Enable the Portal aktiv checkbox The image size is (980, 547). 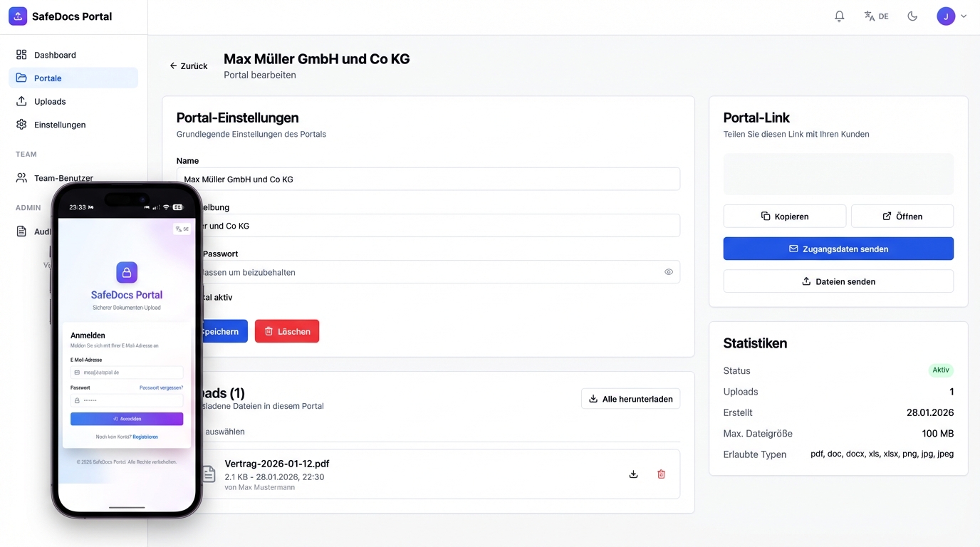point(182,298)
